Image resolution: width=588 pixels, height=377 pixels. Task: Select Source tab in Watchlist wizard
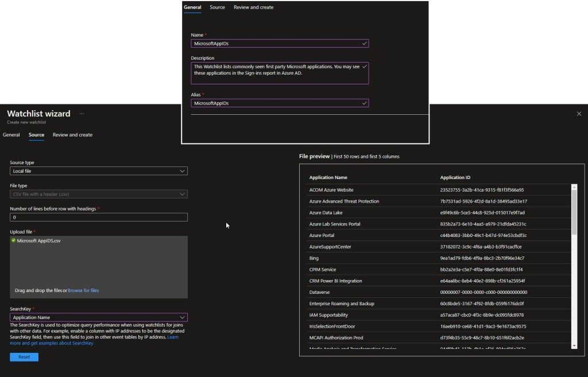36,135
